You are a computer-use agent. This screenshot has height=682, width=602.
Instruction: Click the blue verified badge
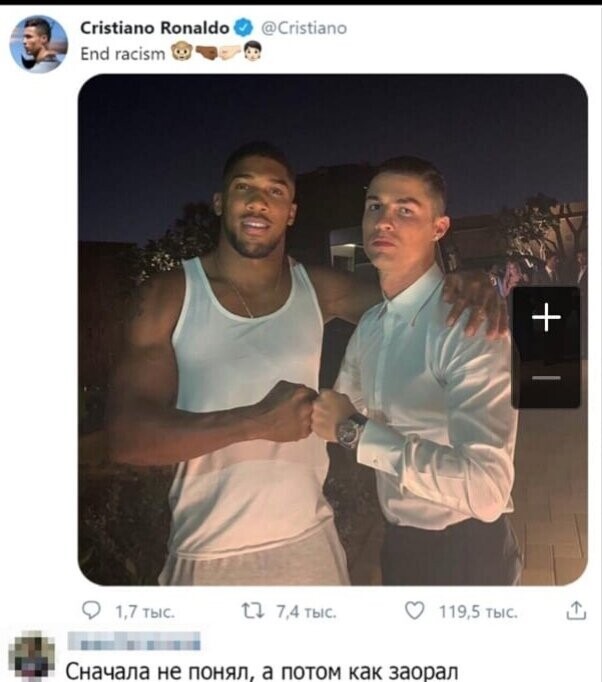coord(244,28)
